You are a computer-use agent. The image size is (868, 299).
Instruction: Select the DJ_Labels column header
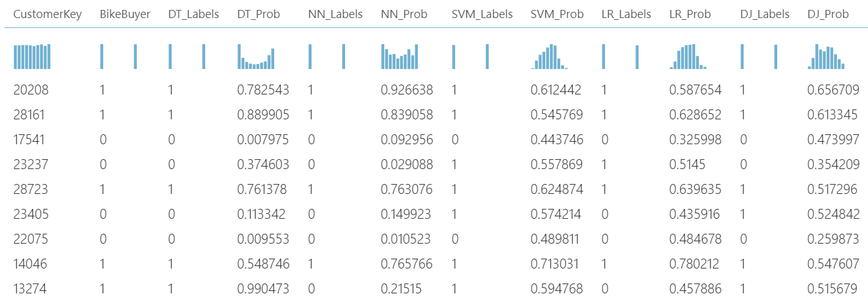tap(765, 14)
